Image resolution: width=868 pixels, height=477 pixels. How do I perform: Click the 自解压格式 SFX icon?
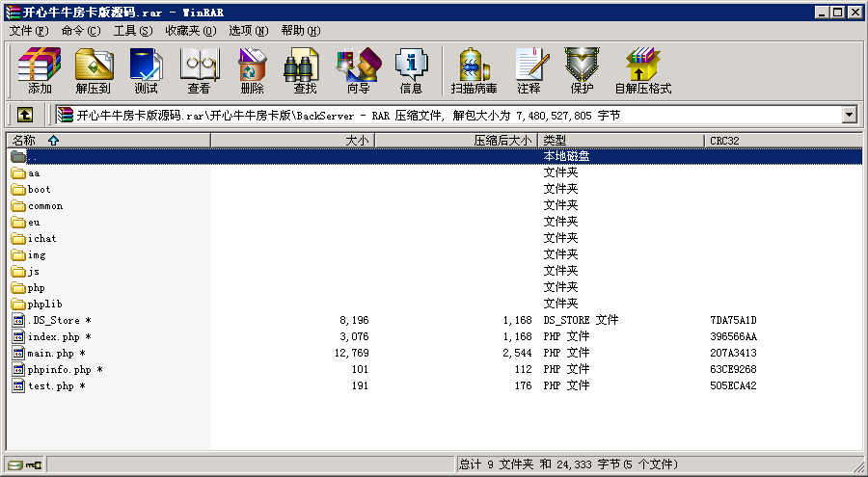pyautogui.click(x=642, y=70)
